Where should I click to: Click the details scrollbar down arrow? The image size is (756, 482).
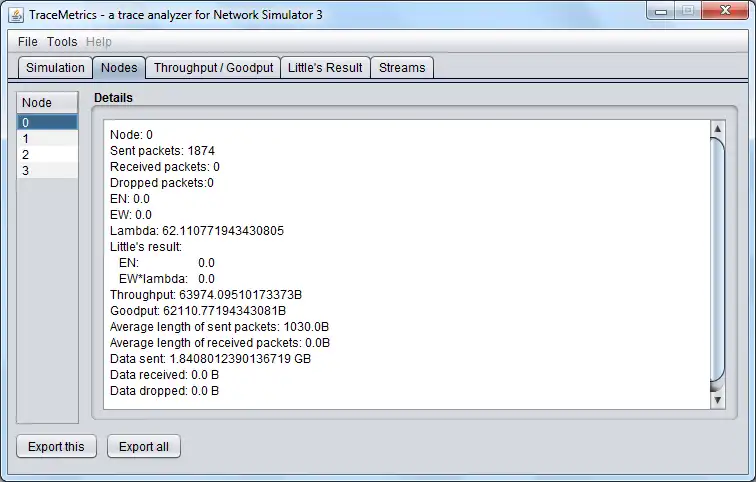click(717, 400)
